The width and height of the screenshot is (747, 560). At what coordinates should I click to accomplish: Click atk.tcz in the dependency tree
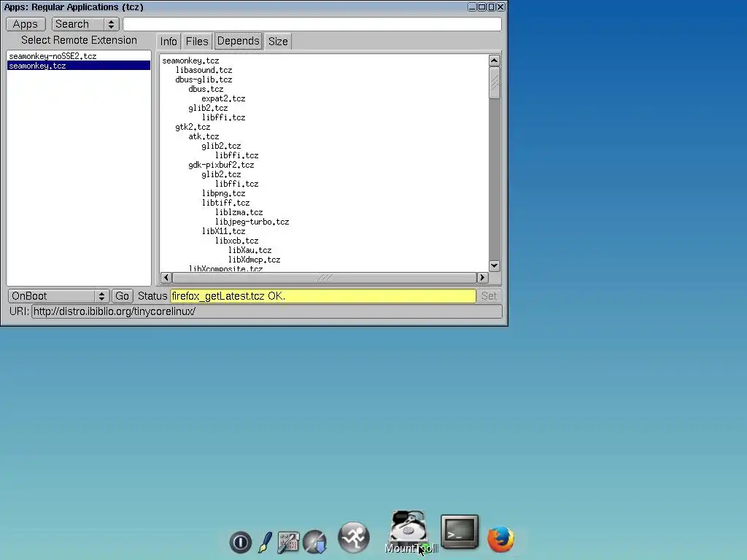[x=204, y=136]
